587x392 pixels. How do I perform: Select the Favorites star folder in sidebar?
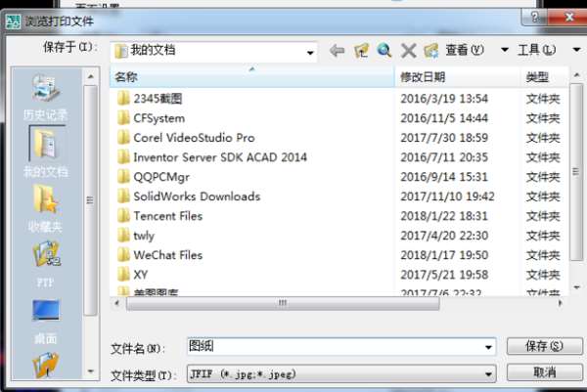[46, 208]
